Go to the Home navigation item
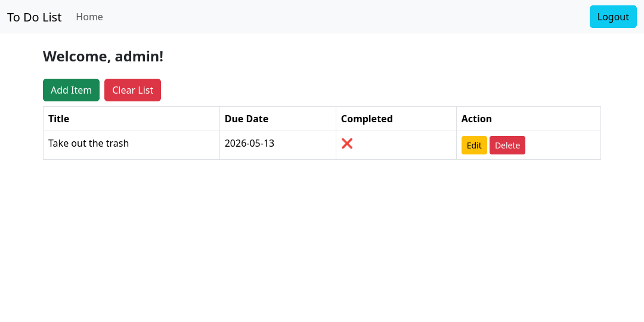Screen dimensions: 644x322 click(x=89, y=17)
